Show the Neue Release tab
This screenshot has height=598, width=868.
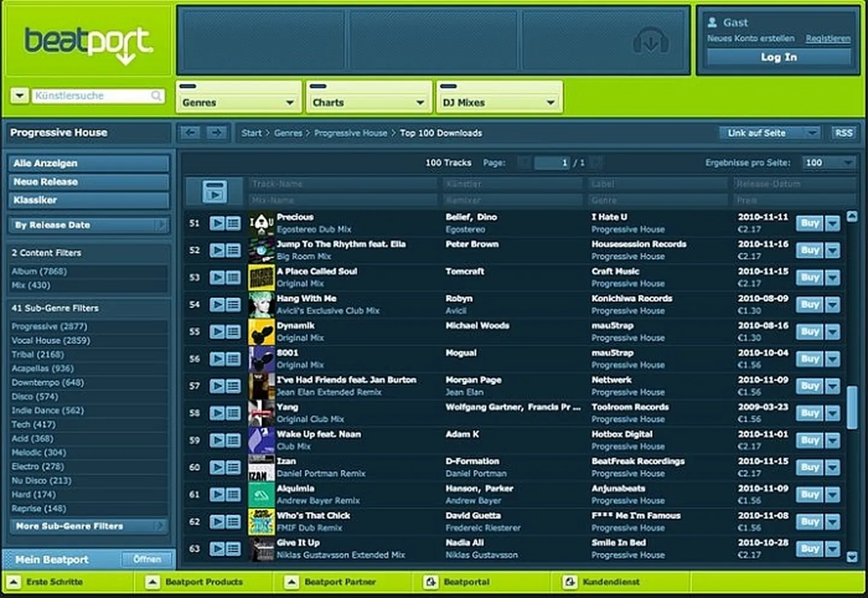pyautogui.click(x=88, y=182)
